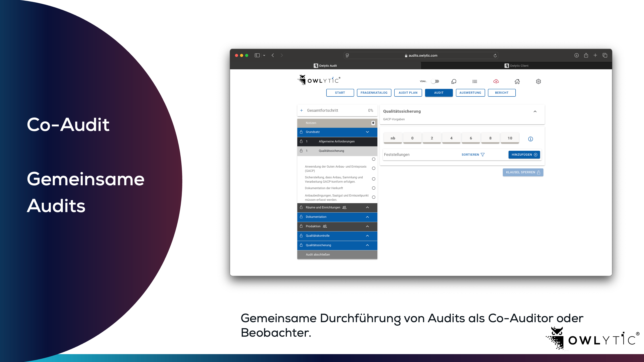Open the chat comments icon
Image resolution: width=644 pixels, height=362 pixels.
tap(454, 82)
